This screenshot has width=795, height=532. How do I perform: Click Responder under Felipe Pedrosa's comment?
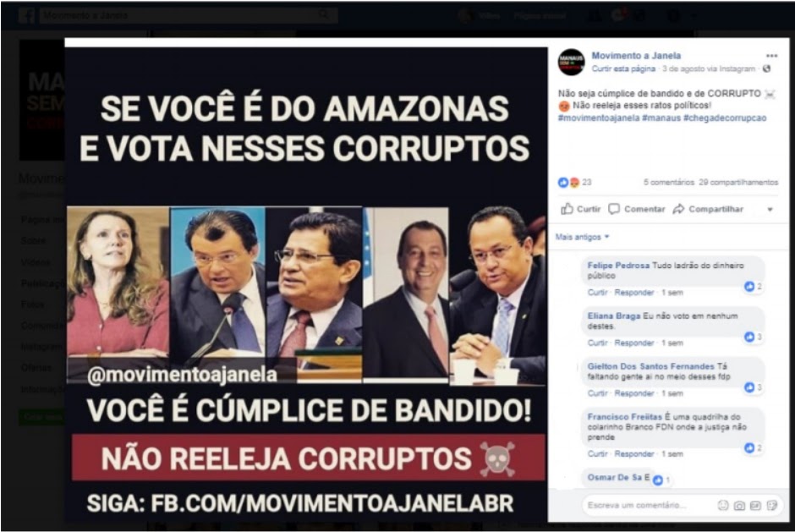pyautogui.click(x=633, y=293)
